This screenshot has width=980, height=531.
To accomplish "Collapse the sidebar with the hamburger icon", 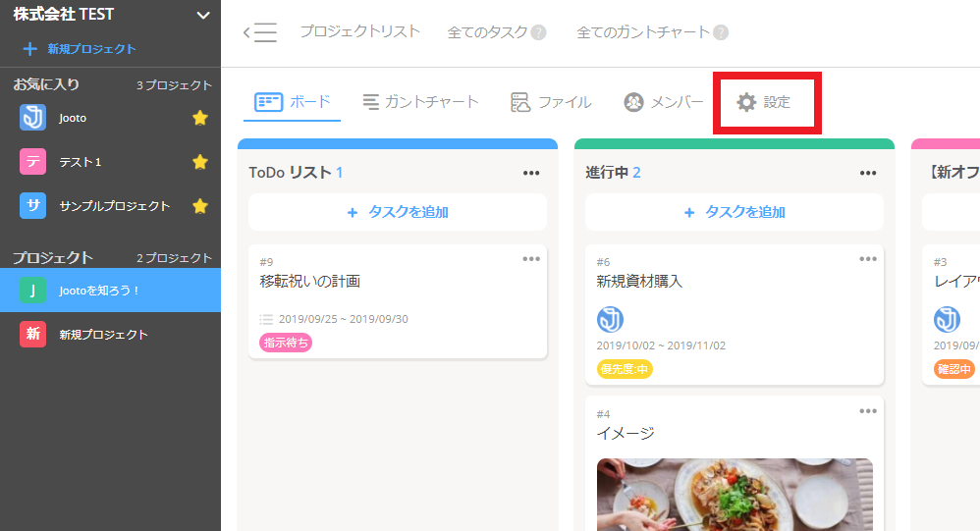I will coord(260,32).
